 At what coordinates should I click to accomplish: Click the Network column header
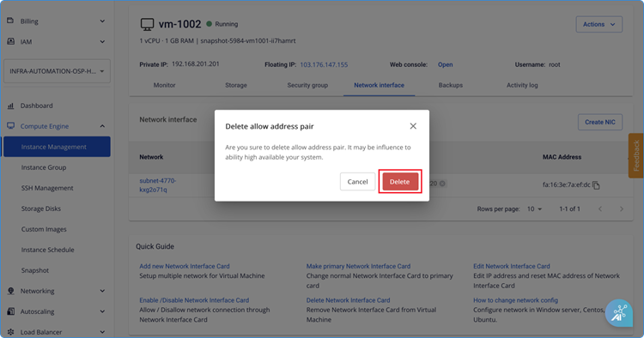coord(151,157)
